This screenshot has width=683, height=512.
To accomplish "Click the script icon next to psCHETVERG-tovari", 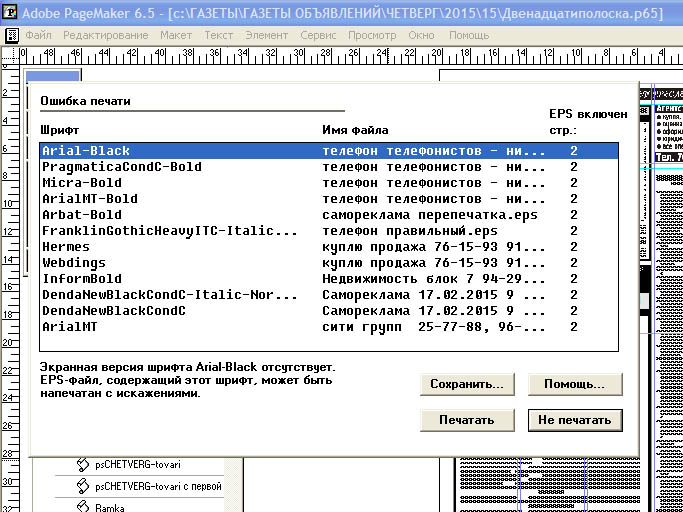I will tap(83, 465).
